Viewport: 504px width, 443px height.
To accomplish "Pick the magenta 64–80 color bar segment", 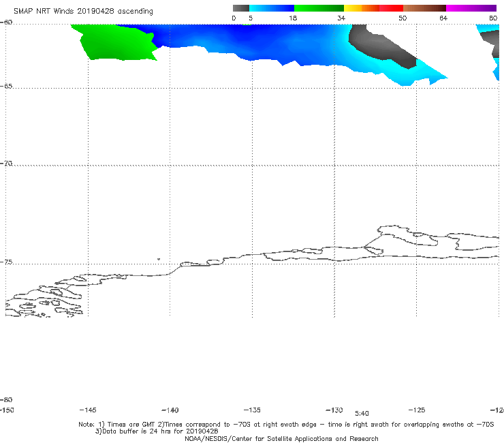I will (471, 8).
